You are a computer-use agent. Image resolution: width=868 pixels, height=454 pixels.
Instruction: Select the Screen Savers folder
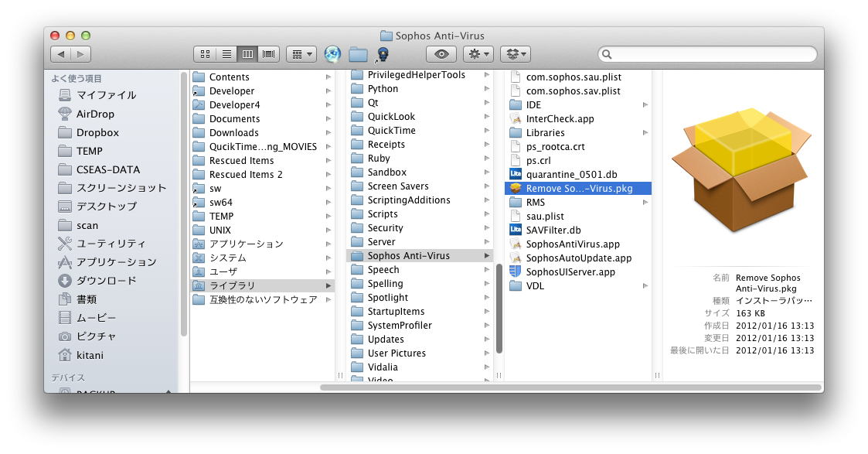tap(420, 186)
